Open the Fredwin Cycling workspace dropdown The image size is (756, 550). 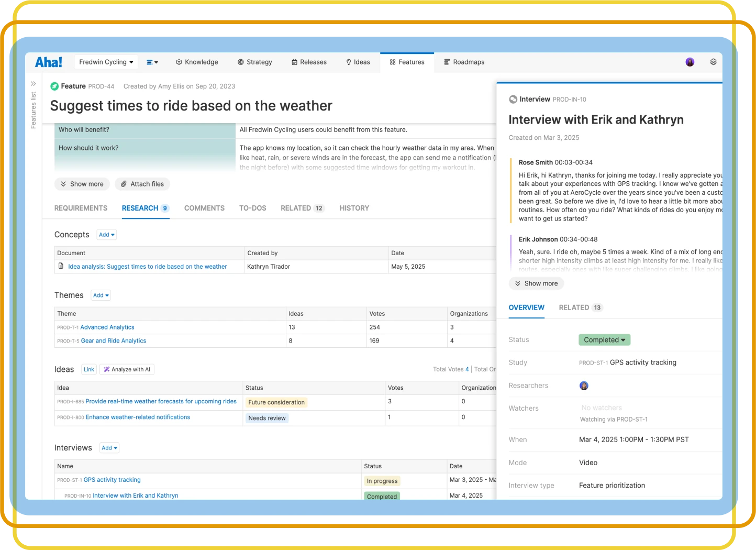(106, 62)
